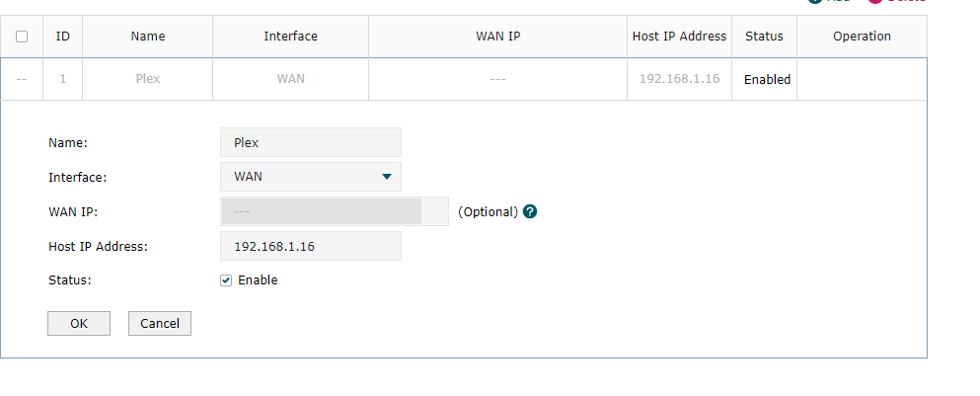
Task: Click the Operation column header
Action: coord(862,37)
